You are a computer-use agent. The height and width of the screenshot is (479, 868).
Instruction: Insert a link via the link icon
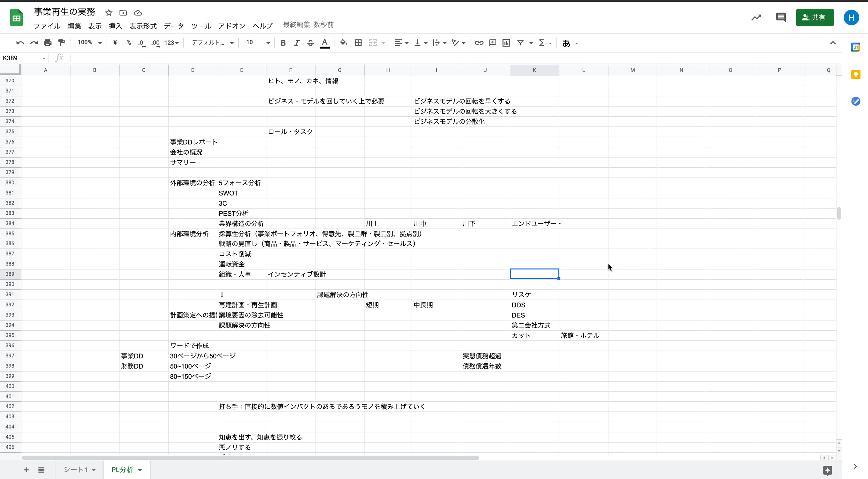click(x=479, y=43)
